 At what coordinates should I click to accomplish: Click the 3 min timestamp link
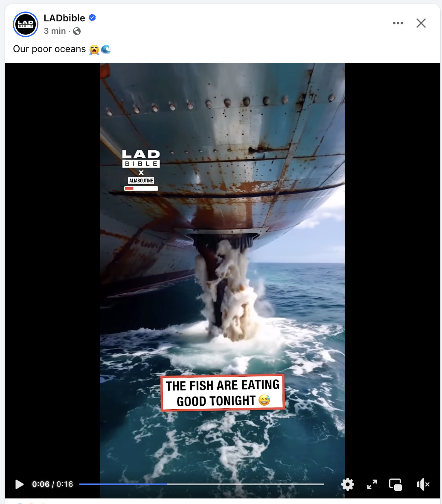click(x=55, y=31)
